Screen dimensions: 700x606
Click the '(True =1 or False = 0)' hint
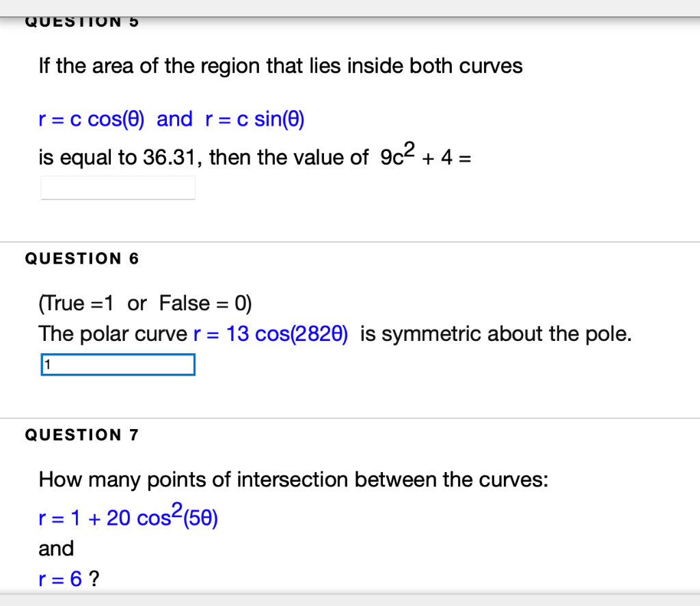[145, 303]
